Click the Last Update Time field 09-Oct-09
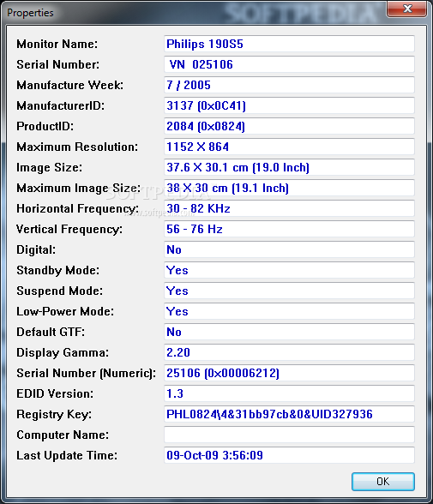Viewport: 433px width, 504px height. click(289, 455)
